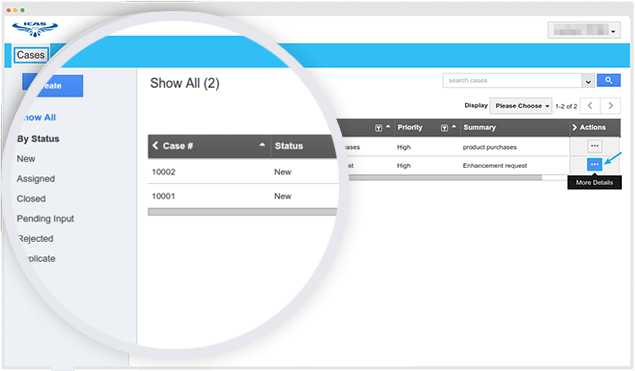Click the Show All (2) heading
The image size is (635, 371).
point(185,83)
